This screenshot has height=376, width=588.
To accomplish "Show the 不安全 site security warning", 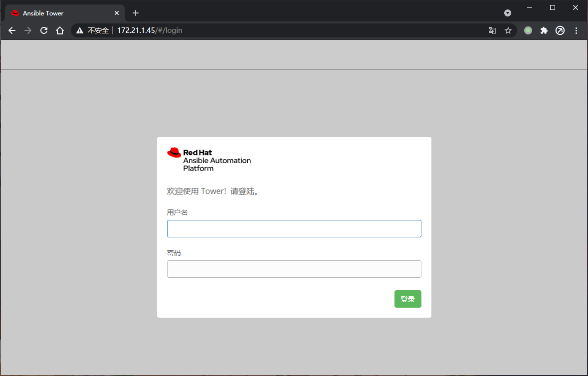I will coord(93,30).
